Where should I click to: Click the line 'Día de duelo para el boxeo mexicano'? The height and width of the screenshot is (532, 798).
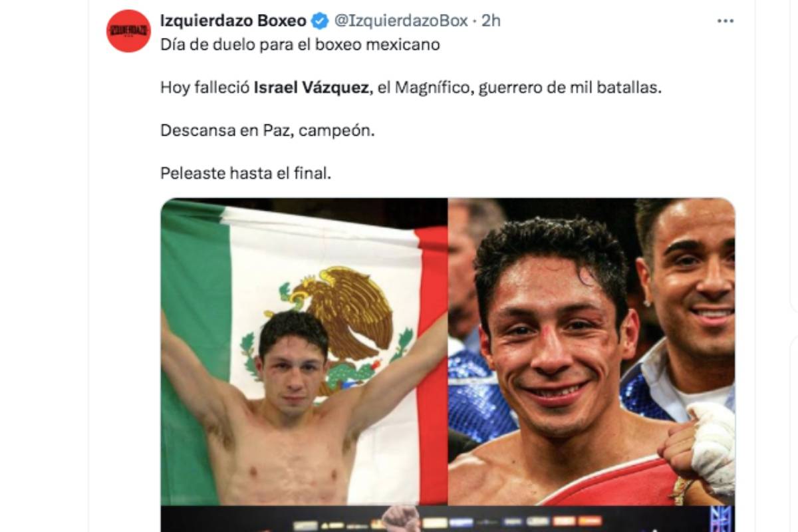[x=300, y=45]
